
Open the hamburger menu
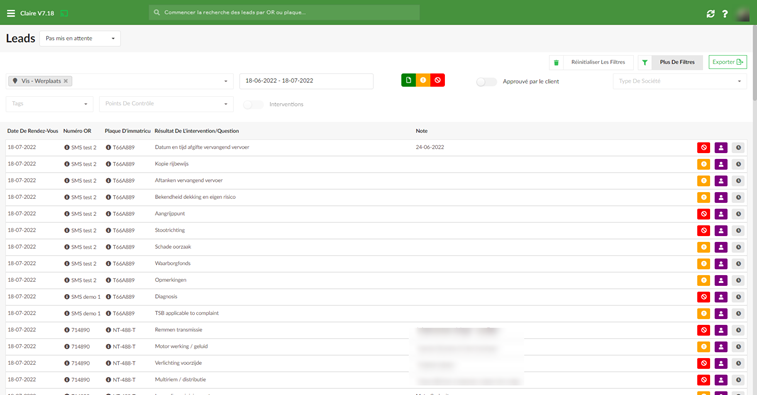click(x=11, y=13)
